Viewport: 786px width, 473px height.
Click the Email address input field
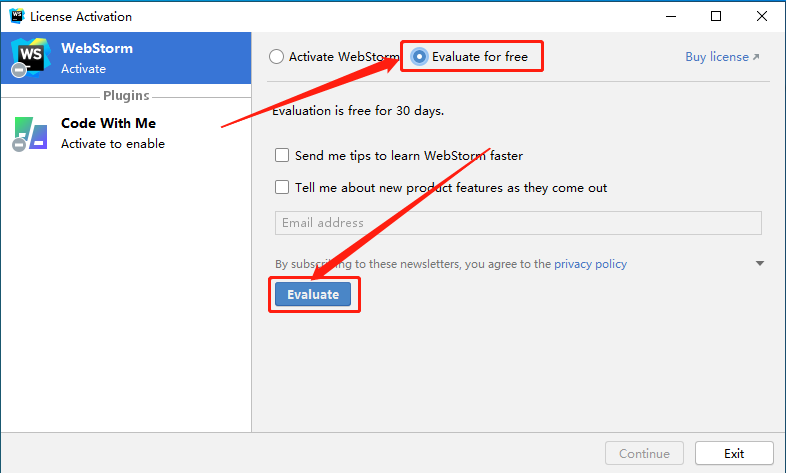518,223
